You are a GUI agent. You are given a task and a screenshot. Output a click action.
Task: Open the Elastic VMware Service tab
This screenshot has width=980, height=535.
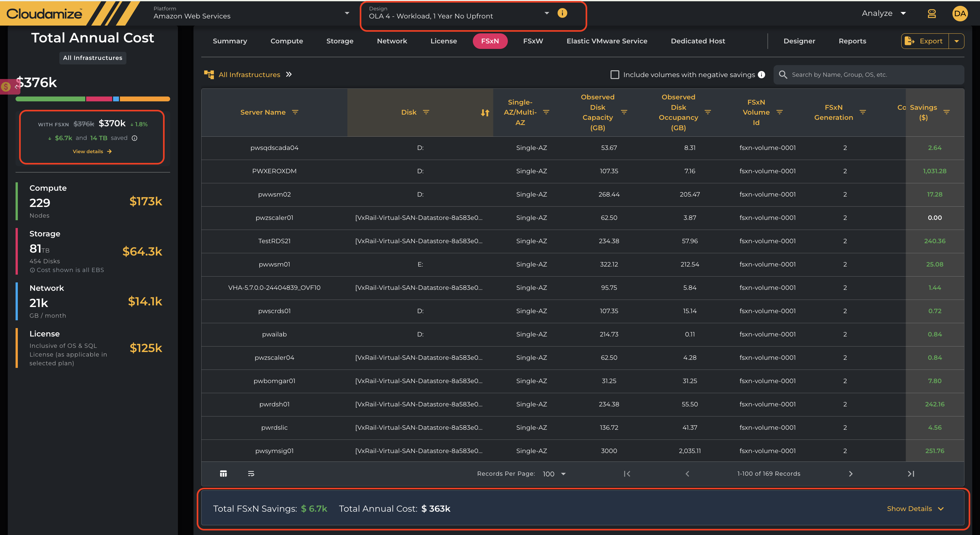pyautogui.click(x=607, y=41)
